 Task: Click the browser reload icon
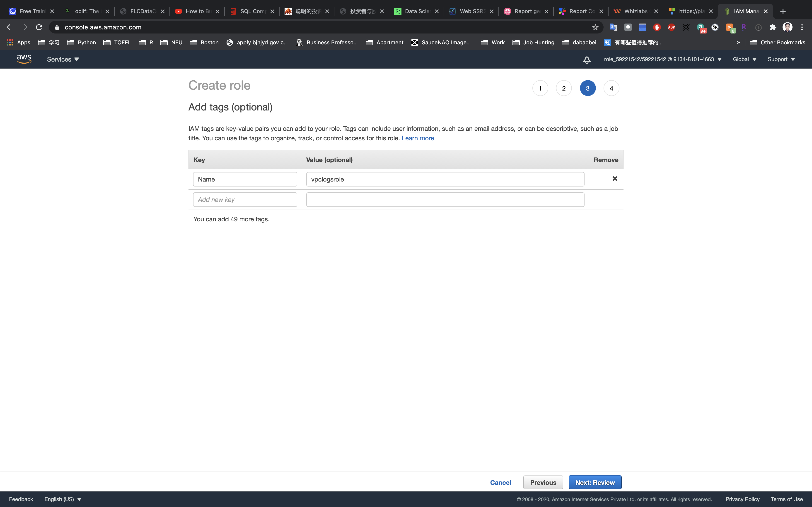(x=39, y=27)
